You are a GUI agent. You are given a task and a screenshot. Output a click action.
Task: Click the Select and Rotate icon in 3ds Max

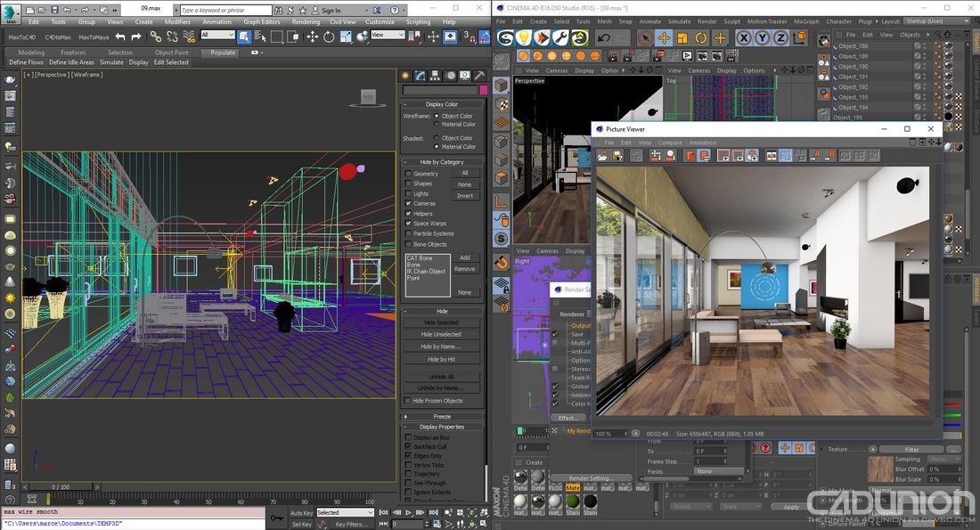(329, 37)
